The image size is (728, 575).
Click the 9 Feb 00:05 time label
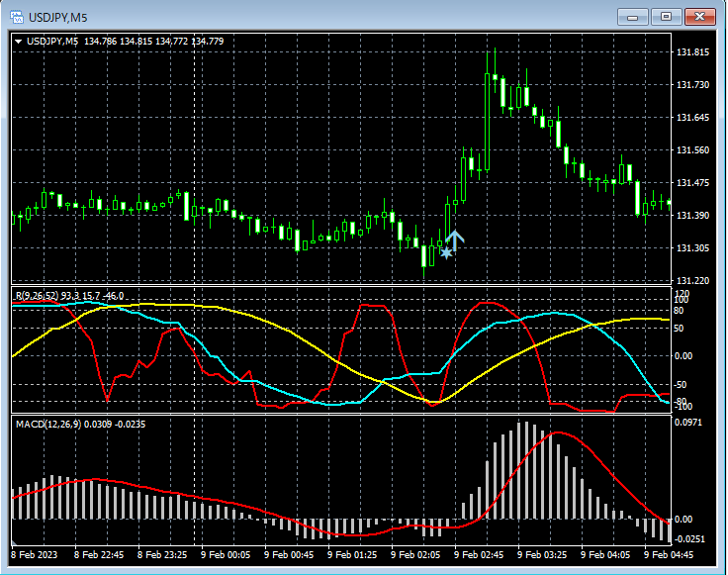click(x=226, y=555)
